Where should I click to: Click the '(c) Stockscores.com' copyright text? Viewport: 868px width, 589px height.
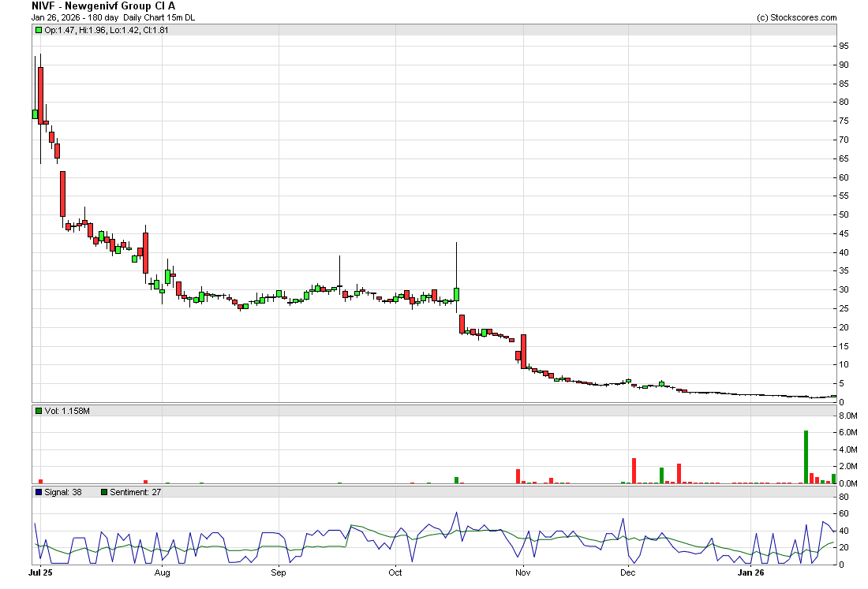click(x=797, y=17)
